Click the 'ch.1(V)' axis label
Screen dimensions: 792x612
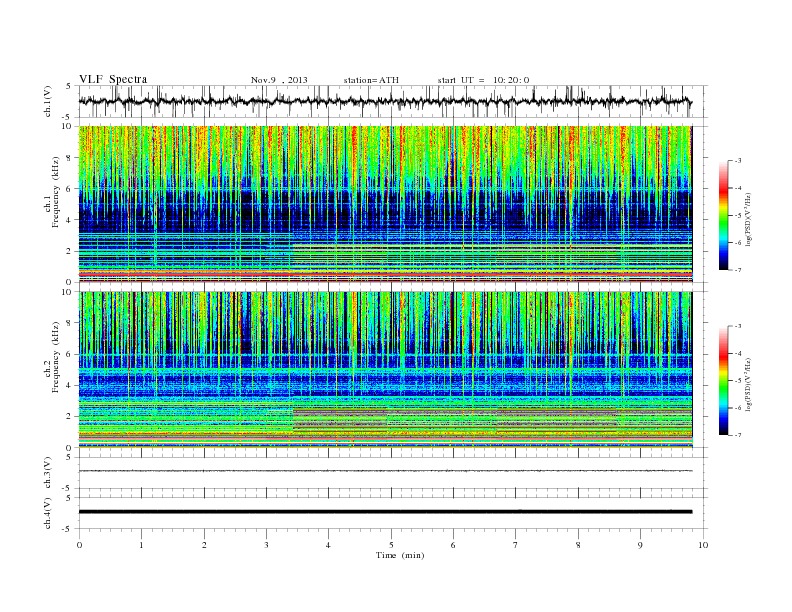pos(48,101)
